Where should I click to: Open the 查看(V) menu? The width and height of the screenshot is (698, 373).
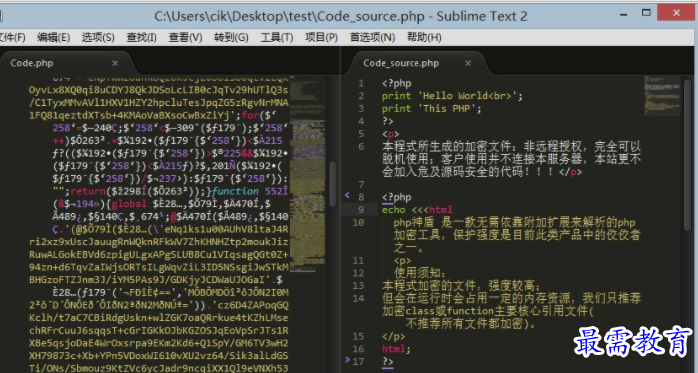click(185, 37)
